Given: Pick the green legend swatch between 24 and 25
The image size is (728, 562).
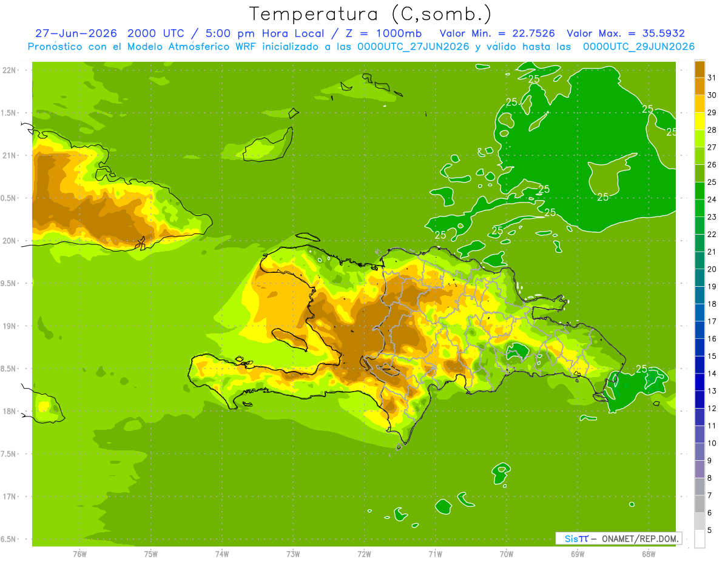Looking at the screenshot, I should click(699, 190).
